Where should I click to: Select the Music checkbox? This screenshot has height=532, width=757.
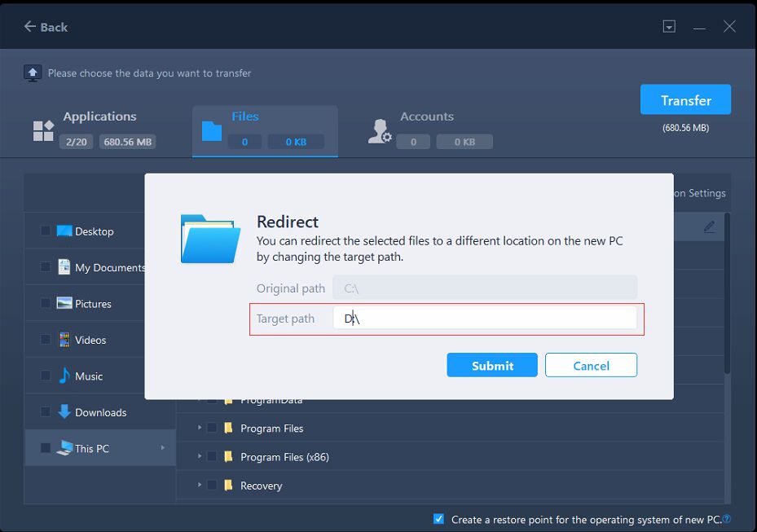tap(45, 376)
